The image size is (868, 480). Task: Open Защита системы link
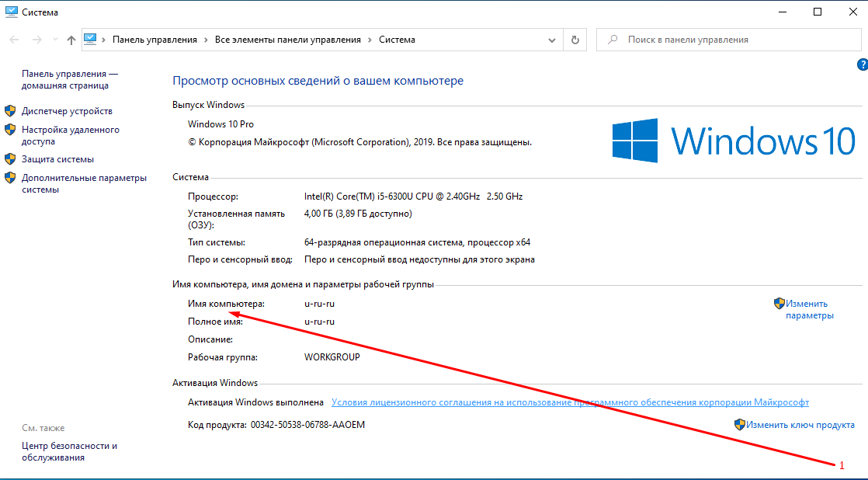click(x=57, y=159)
